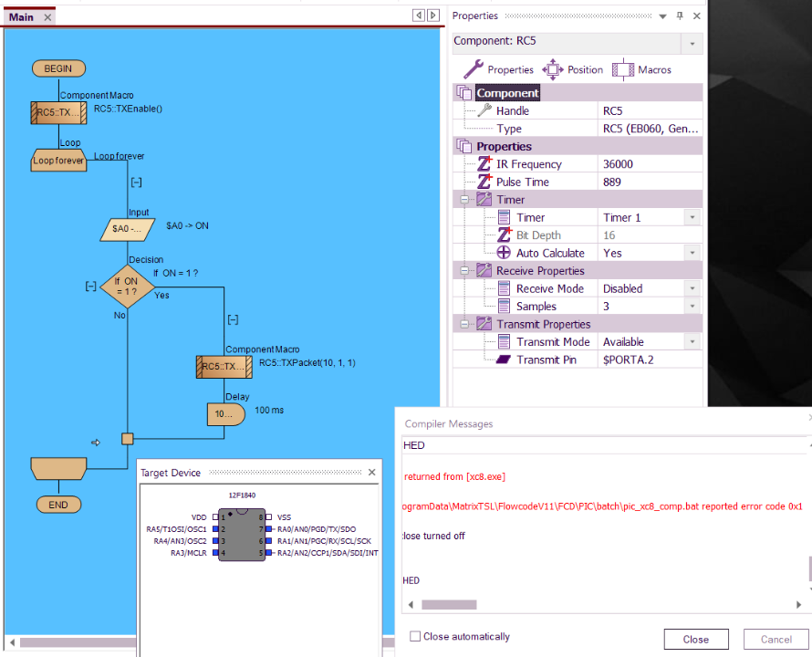The height and width of the screenshot is (657, 812).
Task: Collapse the Transmit Properties group
Action: coord(464,324)
